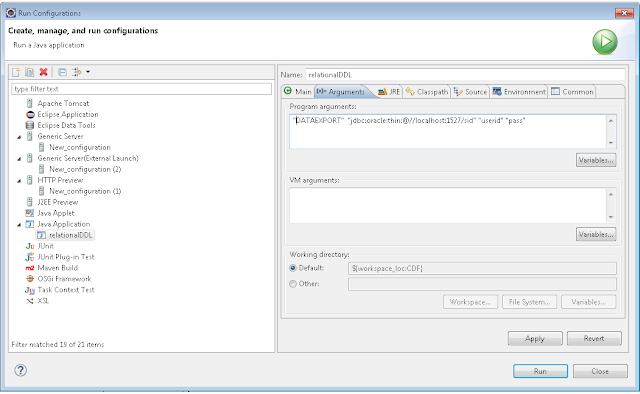Click the Task Context Test icon

click(x=30, y=290)
